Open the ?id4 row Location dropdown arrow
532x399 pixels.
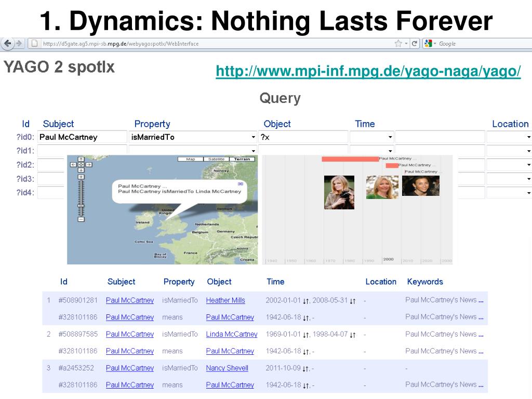click(528, 193)
